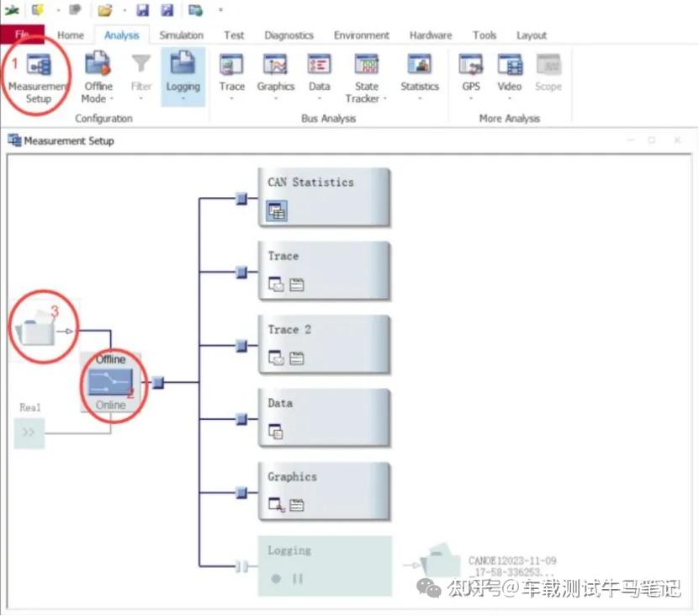The image size is (699, 616).
Task: Open Measurement Setup from the ribbon
Action: coord(39,77)
